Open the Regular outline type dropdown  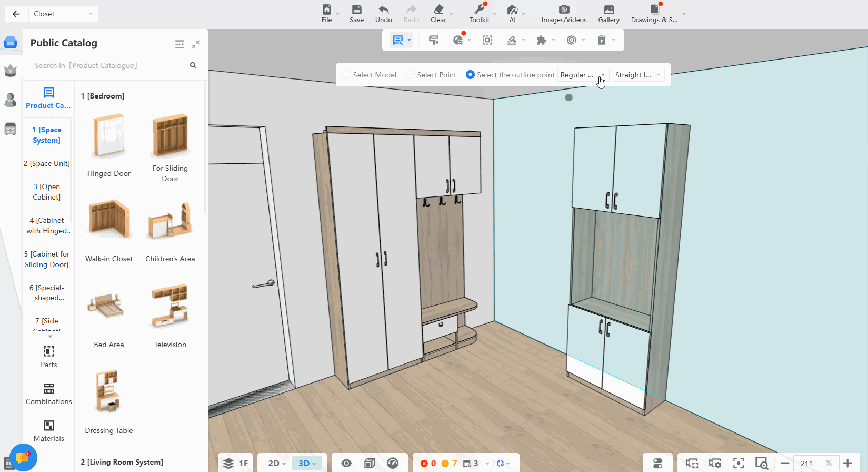[583, 75]
